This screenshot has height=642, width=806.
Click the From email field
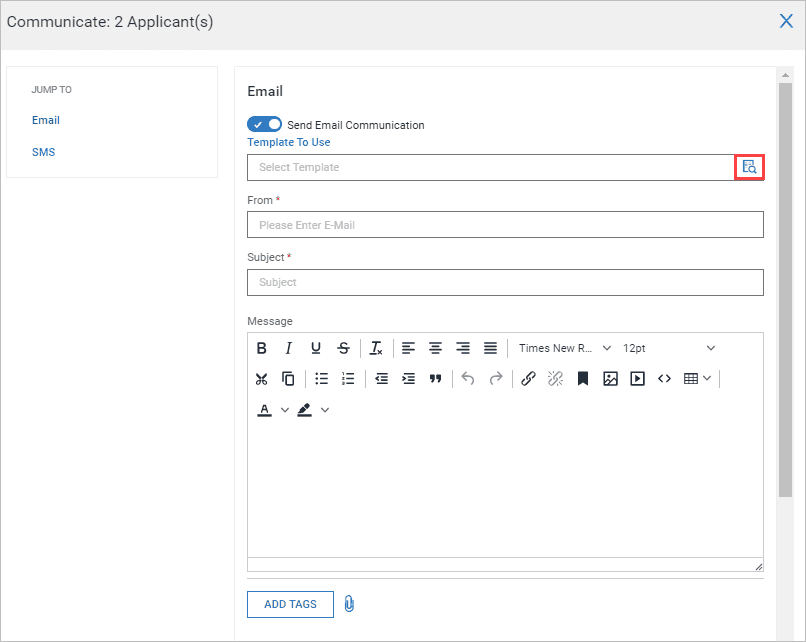pyautogui.click(x=505, y=225)
